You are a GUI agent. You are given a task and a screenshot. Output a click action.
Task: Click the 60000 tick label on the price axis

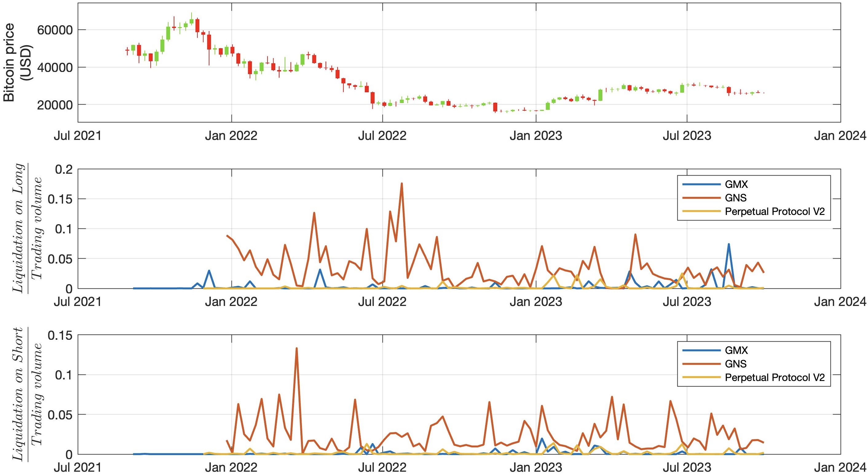(x=55, y=30)
